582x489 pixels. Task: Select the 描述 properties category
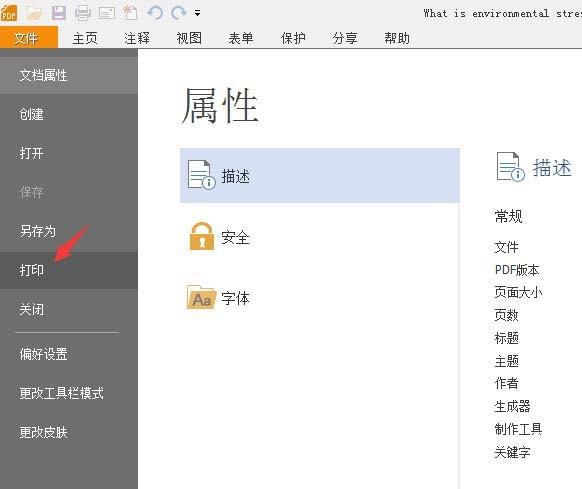point(320,176)
